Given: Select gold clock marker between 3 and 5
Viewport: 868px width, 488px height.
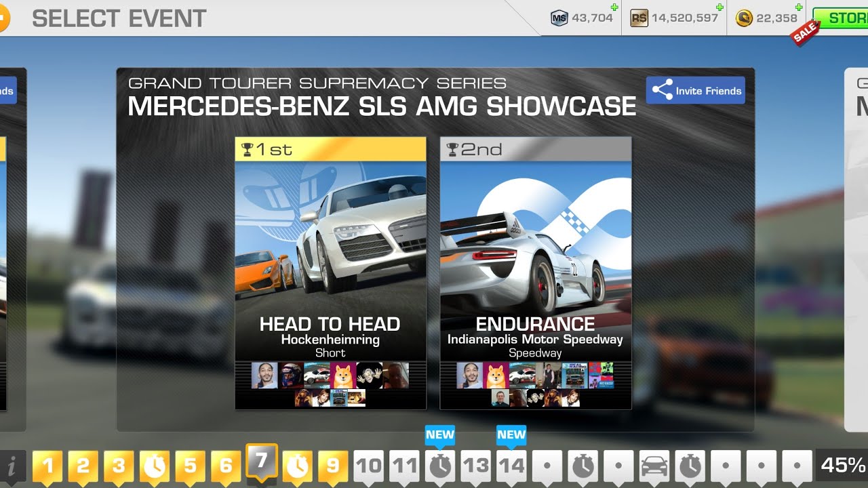Looking at the screenshot, I should click(155, 466).
